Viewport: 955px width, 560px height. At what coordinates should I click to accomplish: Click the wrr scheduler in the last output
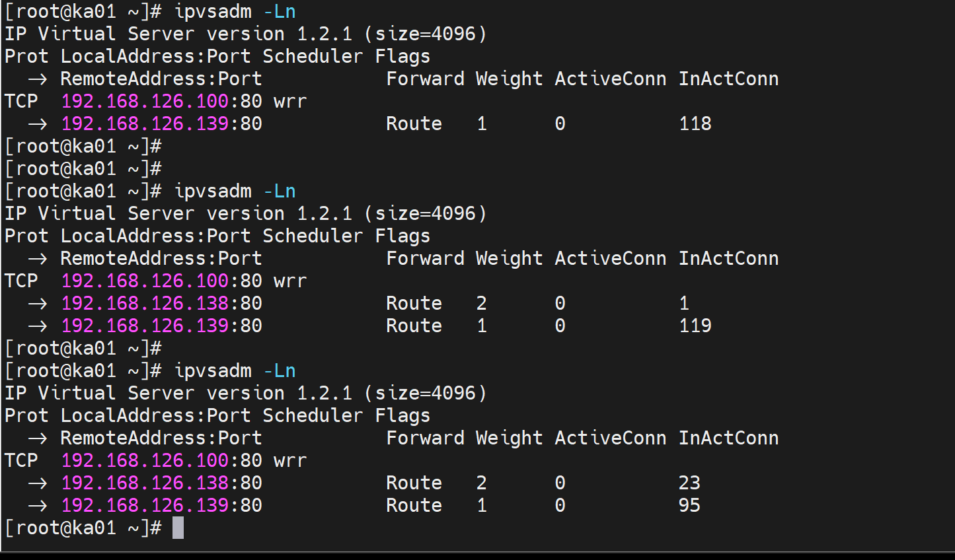coord(290,460)
